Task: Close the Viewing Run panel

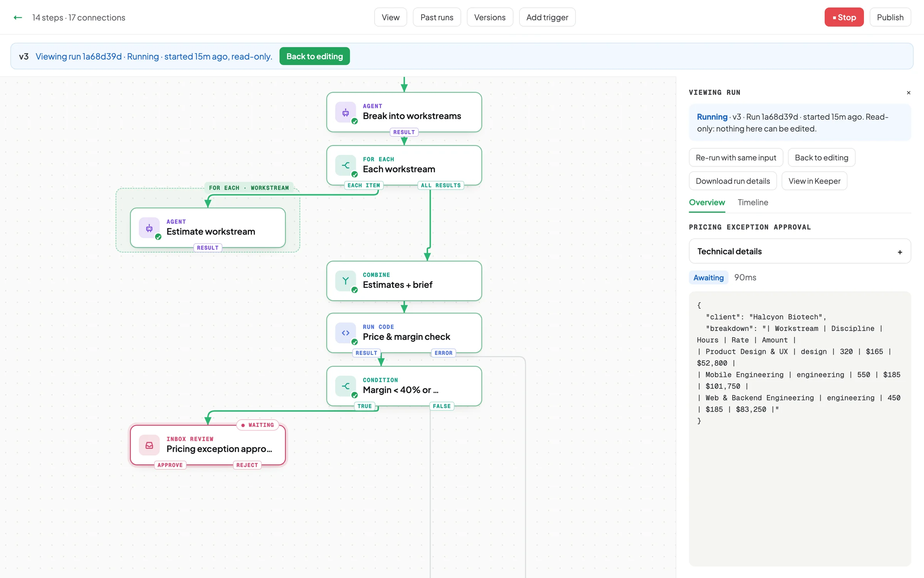Action: (909, 92)
